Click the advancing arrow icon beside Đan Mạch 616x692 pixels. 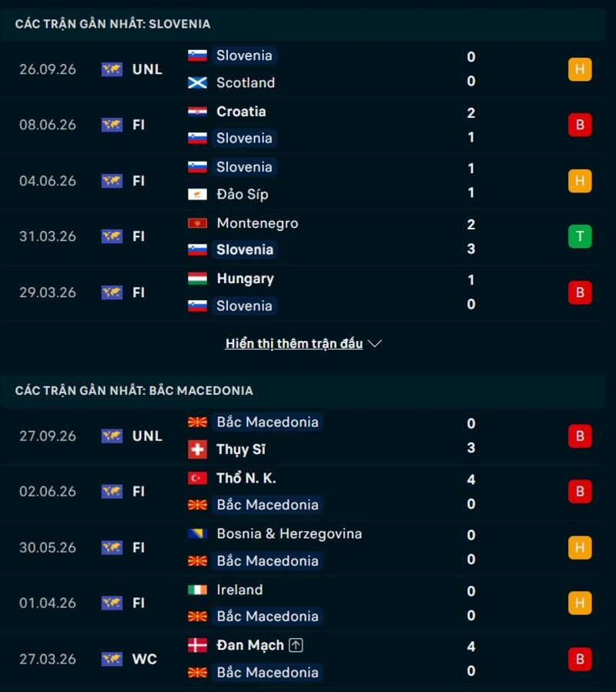tap(296, 645)
